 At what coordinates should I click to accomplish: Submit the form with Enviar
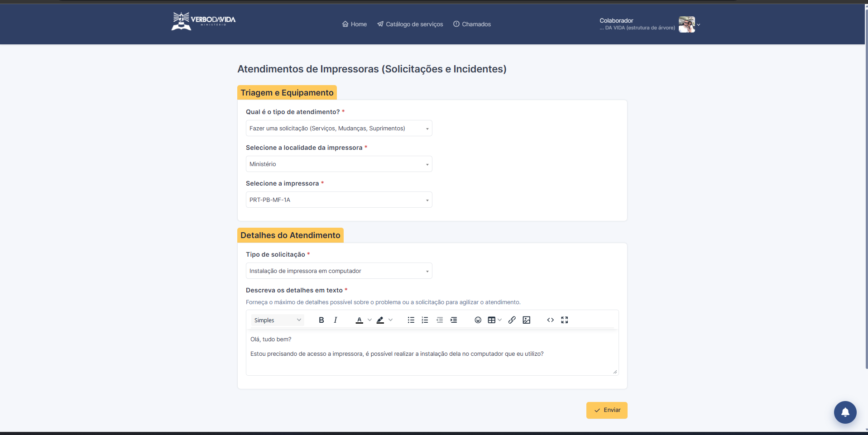(x=607, y=410)
